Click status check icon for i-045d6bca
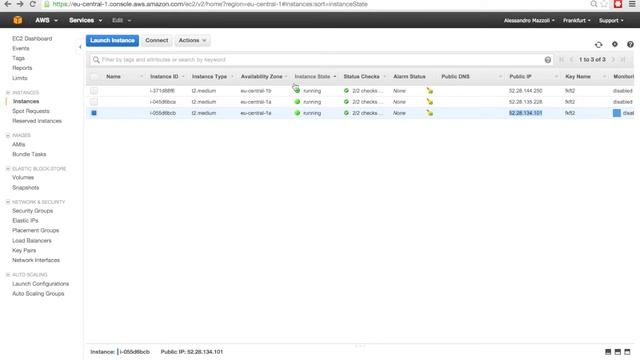 click(346, 102)
